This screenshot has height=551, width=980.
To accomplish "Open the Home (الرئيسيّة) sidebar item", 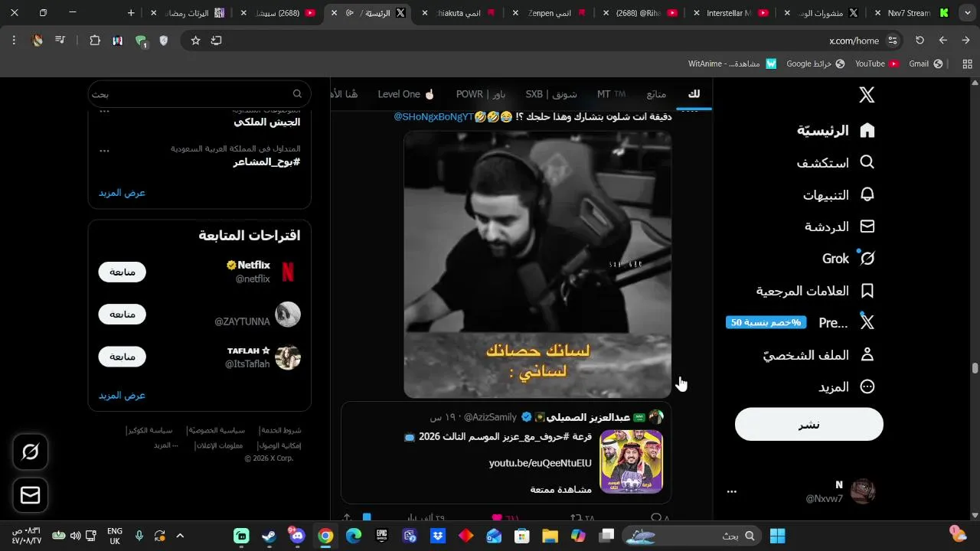I will pos(835,130).
